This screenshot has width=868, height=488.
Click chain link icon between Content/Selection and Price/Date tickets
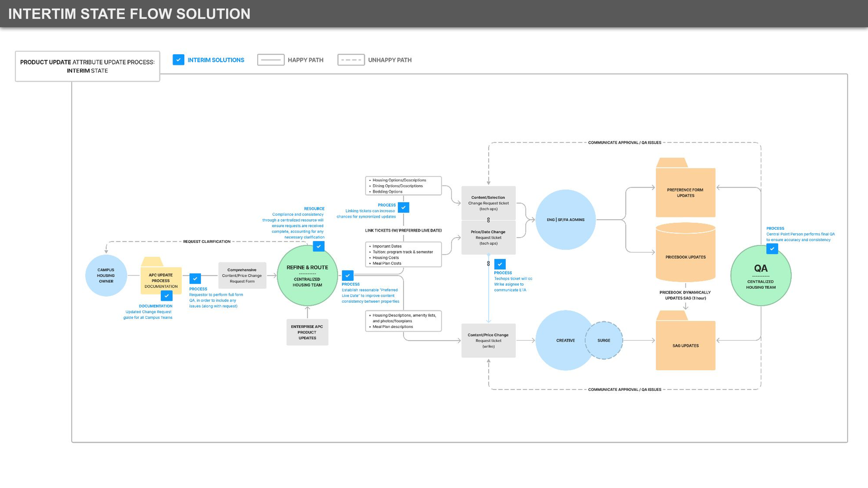[x=489, y=220]
